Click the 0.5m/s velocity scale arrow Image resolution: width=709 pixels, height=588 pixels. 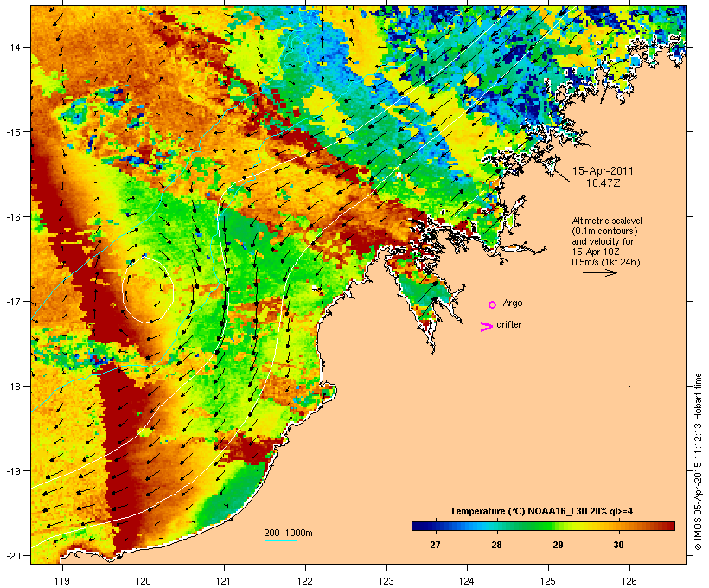click(x=599, y=272)
